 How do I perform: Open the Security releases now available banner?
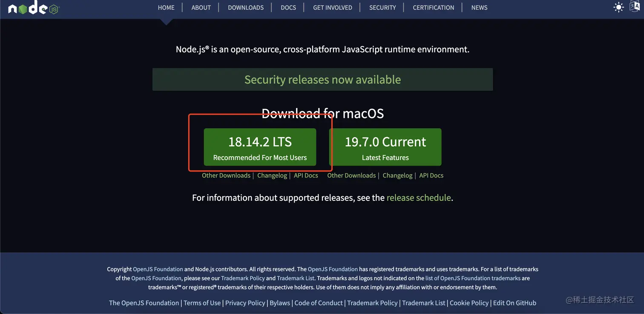[322, 80]
